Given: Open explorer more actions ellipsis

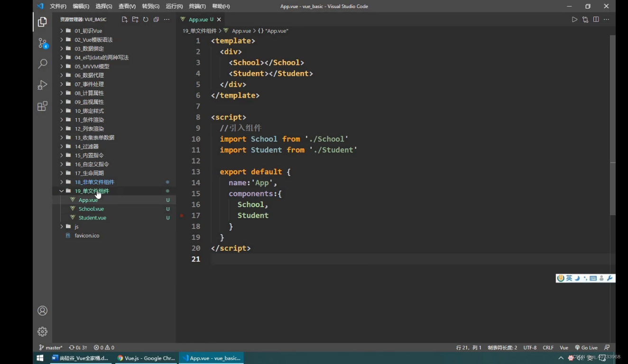Looking at the screenshot, I should pyautogui.click(x=166, y=19).
